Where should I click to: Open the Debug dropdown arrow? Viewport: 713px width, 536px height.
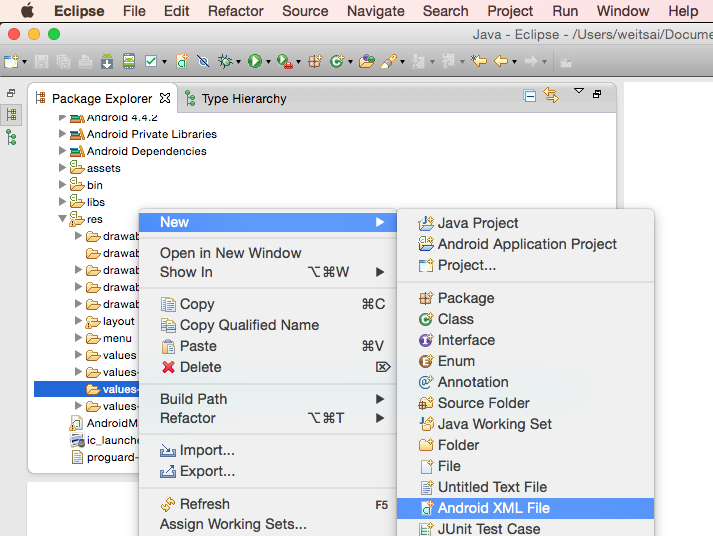point(238,62)
